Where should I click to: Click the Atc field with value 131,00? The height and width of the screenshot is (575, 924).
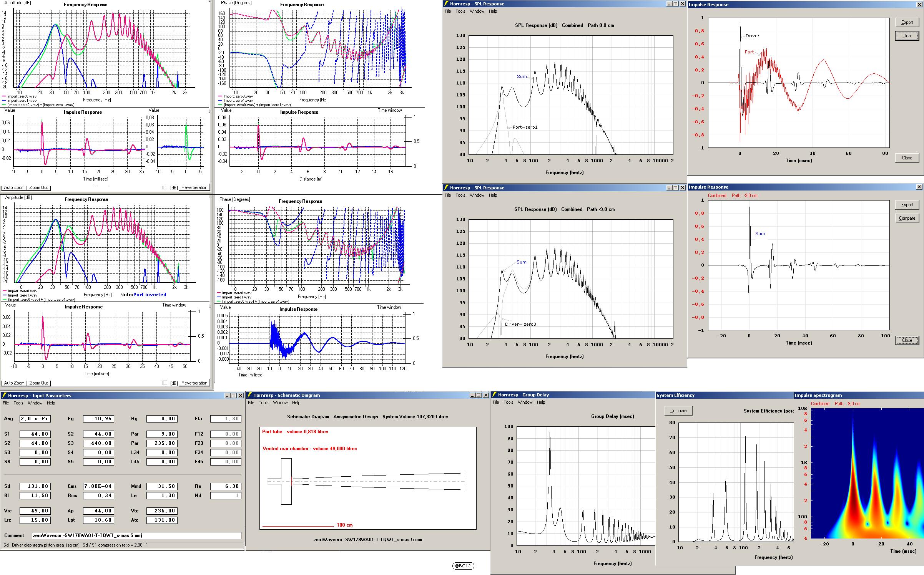162,520
